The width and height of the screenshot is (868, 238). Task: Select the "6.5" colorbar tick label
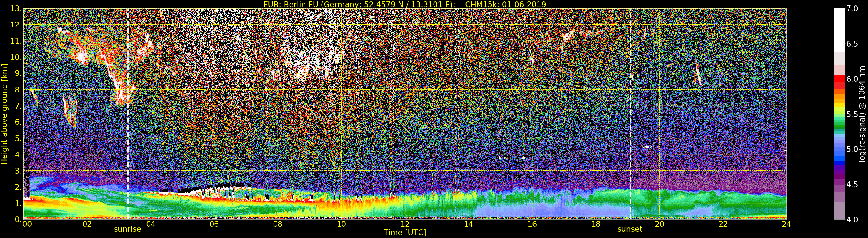852,44
